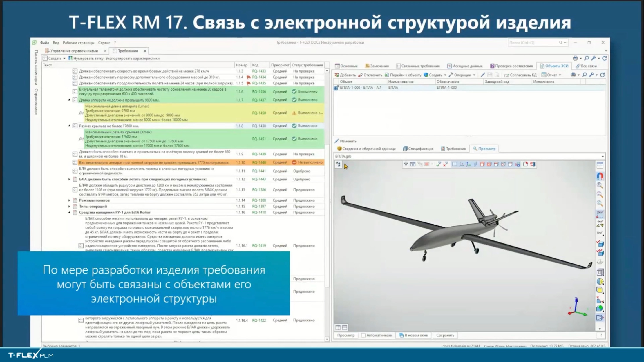644x362 pixels.
Task: Click the perspective camera icon at the bottom of the right toolbar
Action: [x=600, y=318]
